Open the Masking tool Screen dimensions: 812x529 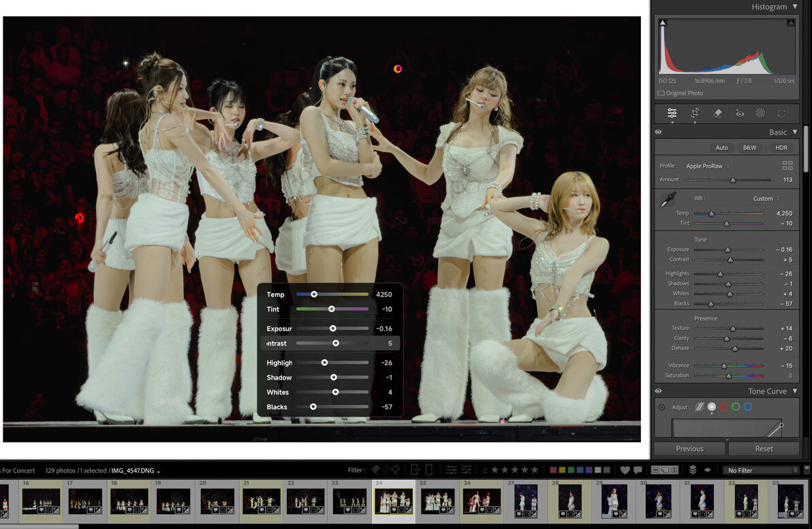760,113
